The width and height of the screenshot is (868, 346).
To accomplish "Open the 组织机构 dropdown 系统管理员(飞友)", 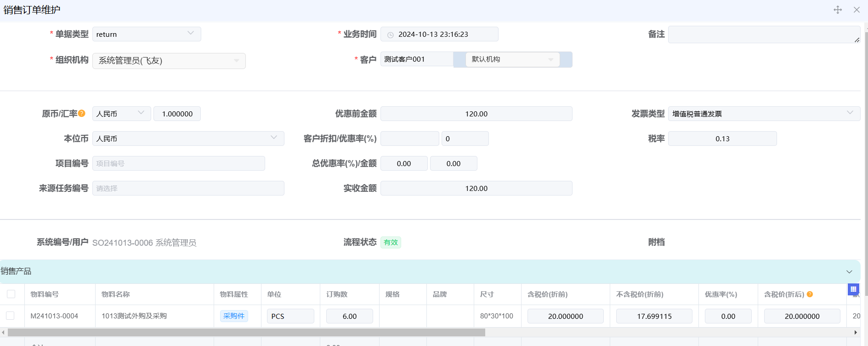I will (x=169, y=61).
